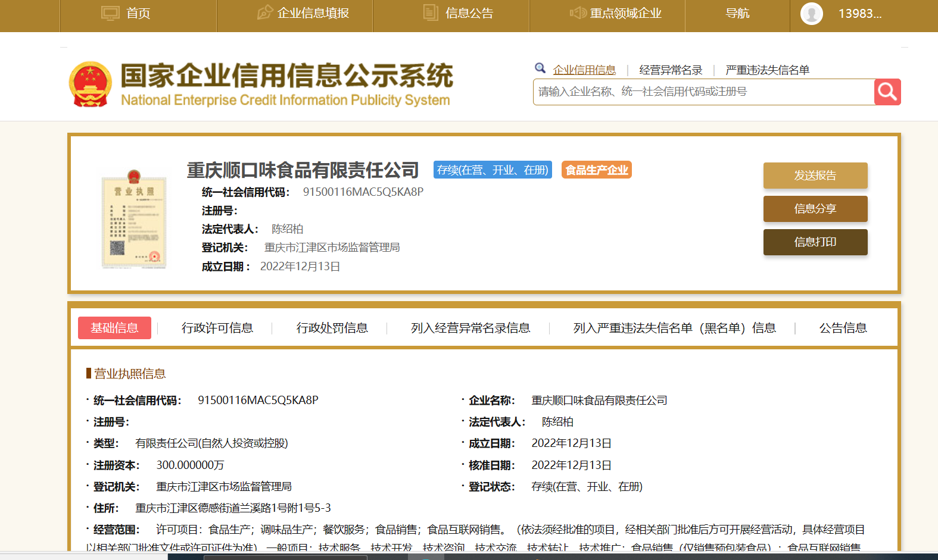Screen dimensions: 938x560
Task: Click the megaphone icon beside 重点领域企业
Action: tap(578, 12)
